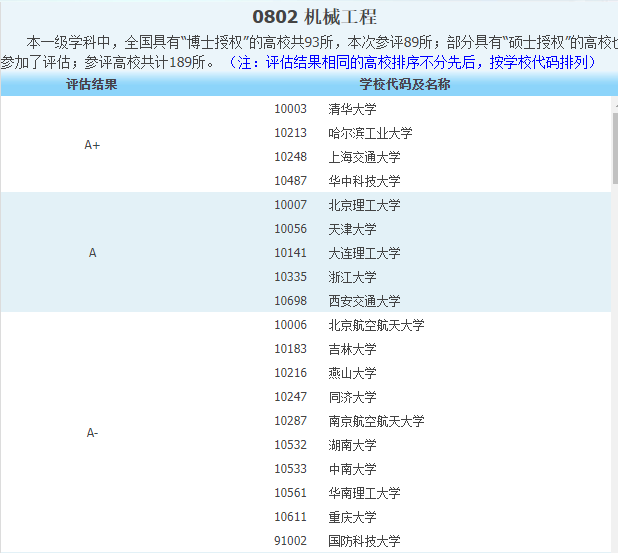Viewport: 618px width, 553px height.
Task: Click school code 10003
Action: pyautogui.click(x=290, y=109)
